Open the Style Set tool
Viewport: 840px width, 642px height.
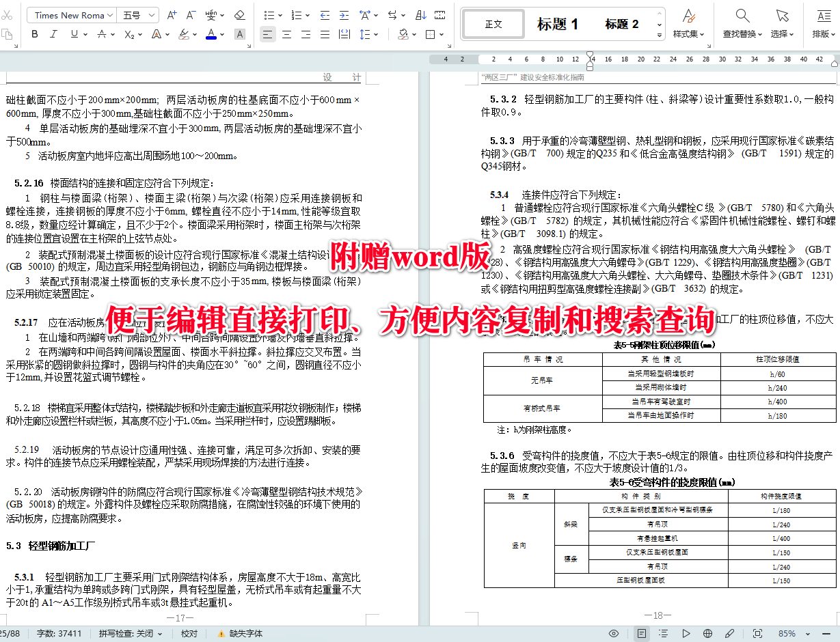click(x=688, y=23)
